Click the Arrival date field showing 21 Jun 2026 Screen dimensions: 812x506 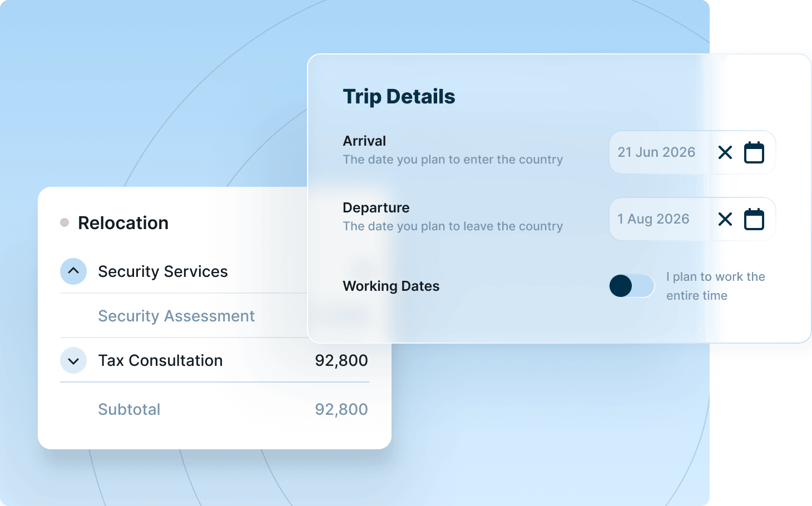(656, 152)
